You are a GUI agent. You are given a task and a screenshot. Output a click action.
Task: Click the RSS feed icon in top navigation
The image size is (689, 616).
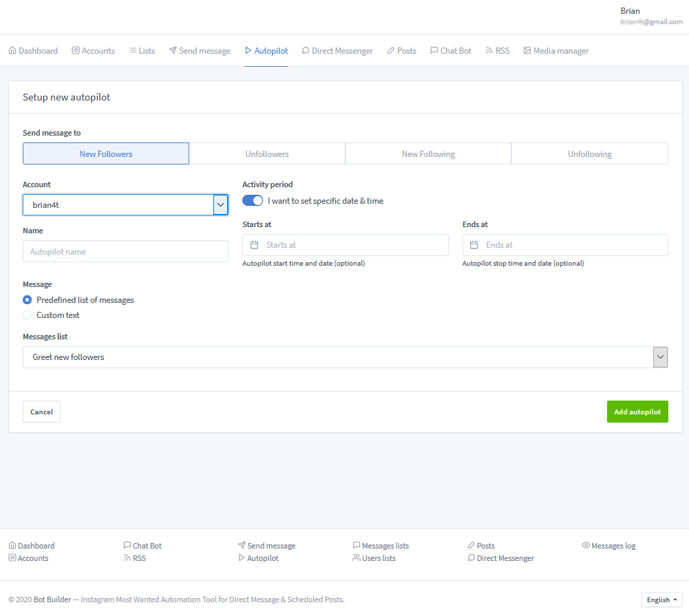tap(489, 51)
